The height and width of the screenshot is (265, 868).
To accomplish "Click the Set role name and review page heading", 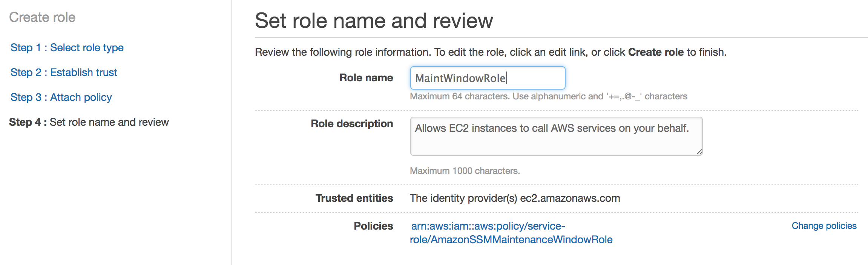I will pos(374,21).
